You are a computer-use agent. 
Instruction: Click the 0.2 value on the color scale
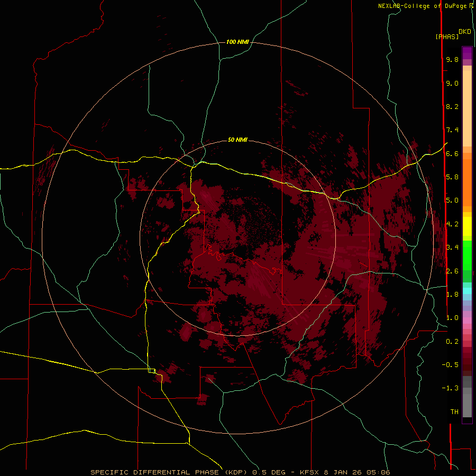(x=452, y=342)
